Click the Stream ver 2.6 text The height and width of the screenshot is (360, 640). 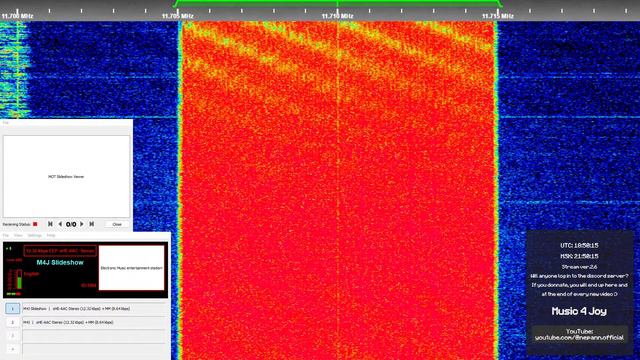pyautogui.click(x=579, y=267)
